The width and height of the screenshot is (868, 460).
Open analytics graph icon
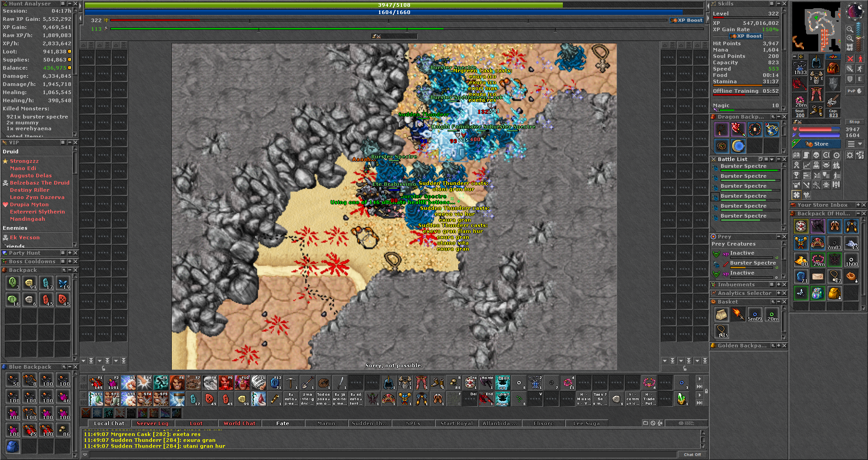pyautogui.click(x=807, y=165)
